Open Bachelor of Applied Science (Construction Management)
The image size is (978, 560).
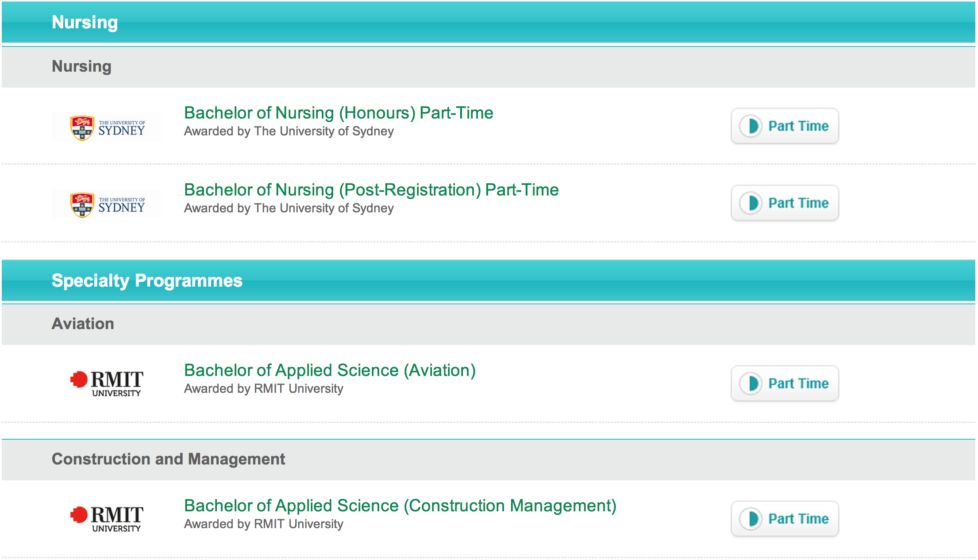coord(400,506)
